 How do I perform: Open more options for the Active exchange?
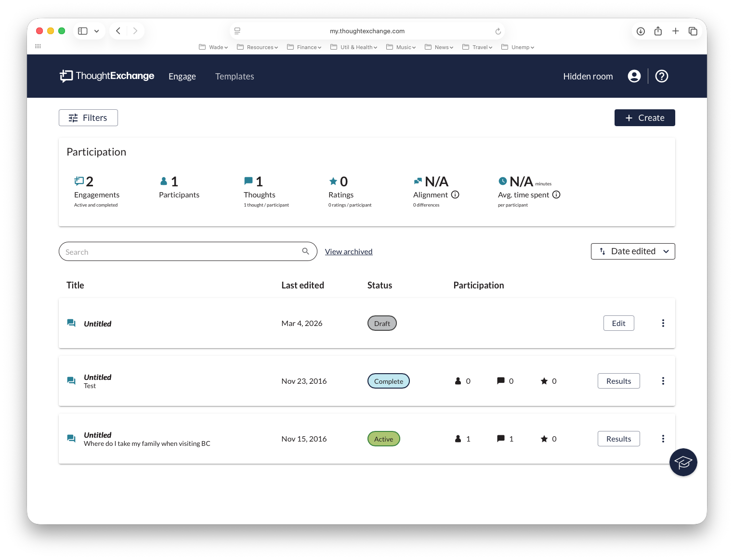[663, 439]
